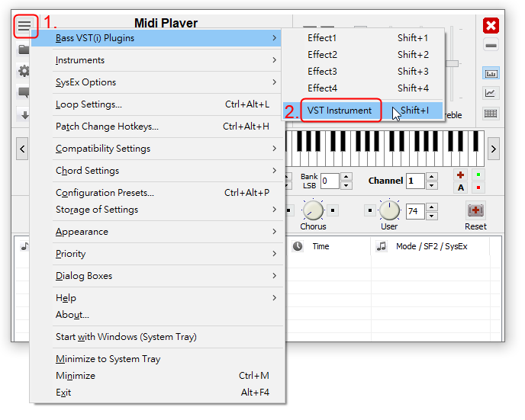Click the down arrow download icon
Image resolution: width=525 pixels, height=420 pixels.
pyautogui.click(x=24, y=115)
